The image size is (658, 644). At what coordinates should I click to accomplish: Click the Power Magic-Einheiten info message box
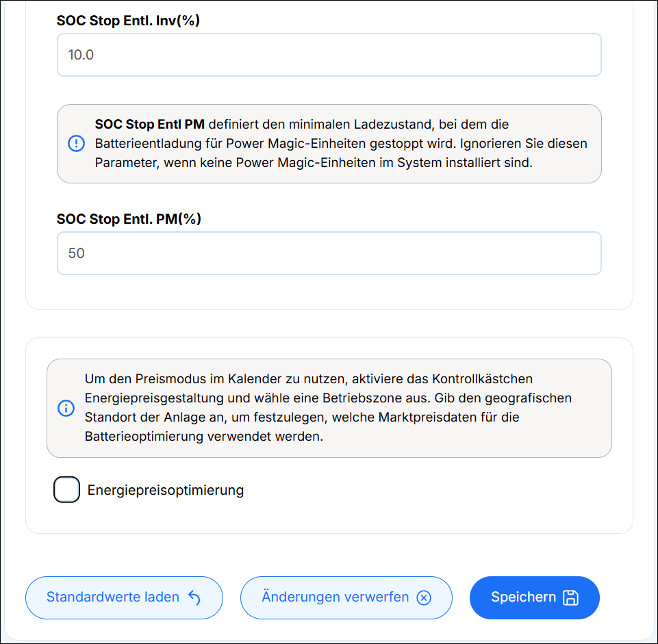[x=329, y=144]
